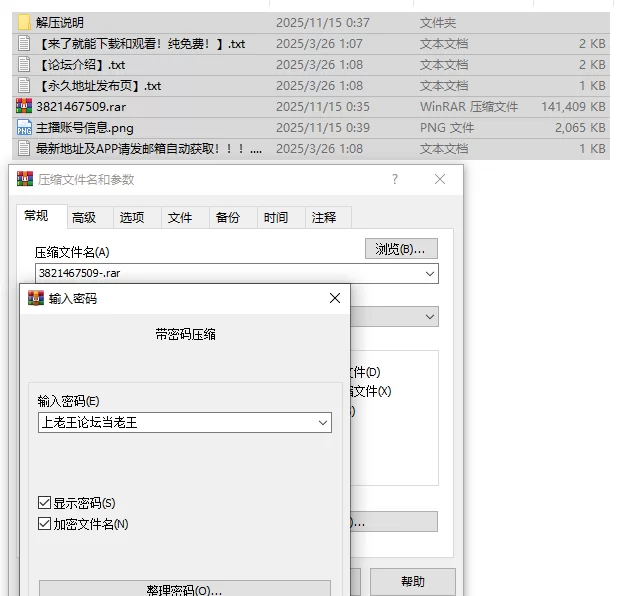
Task: Click the PNG icon beside 主播账号信息.png
Action: (x=24, y=128)
